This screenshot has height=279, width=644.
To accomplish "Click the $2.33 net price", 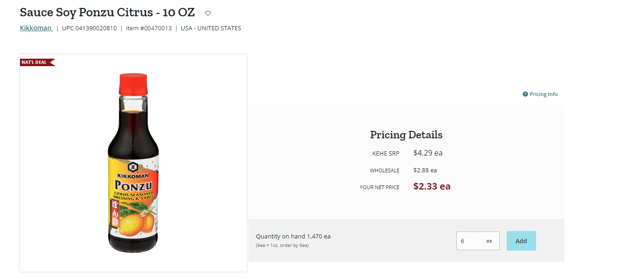I will (x=432, y=186).
